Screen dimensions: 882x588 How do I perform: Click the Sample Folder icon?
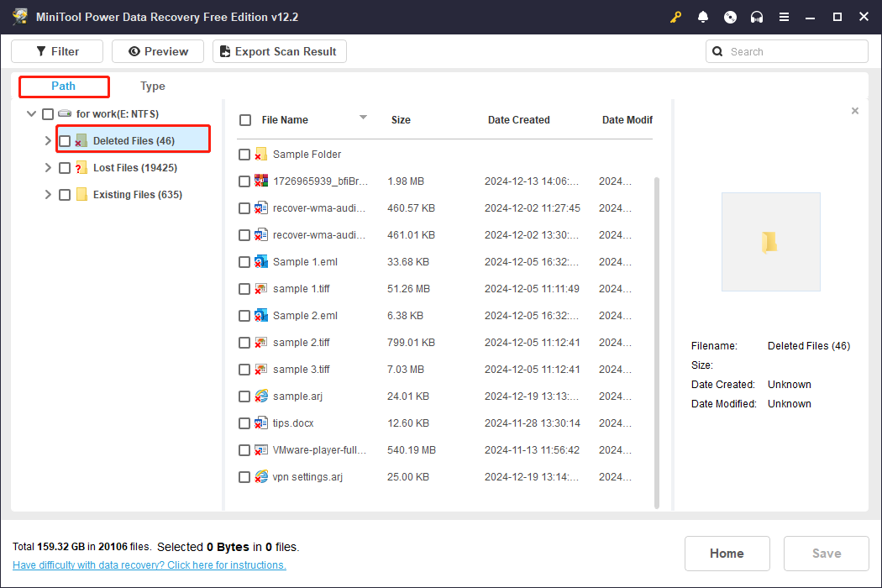[260, 155]
